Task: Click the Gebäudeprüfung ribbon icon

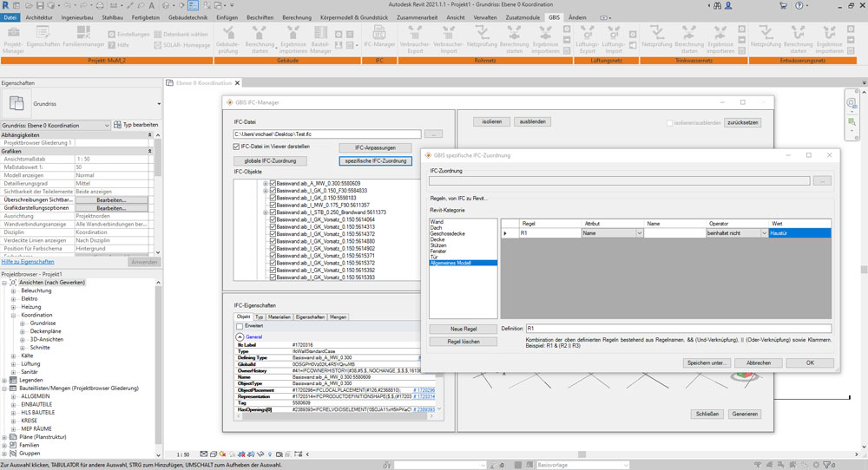Action: [x=227, y=39]
